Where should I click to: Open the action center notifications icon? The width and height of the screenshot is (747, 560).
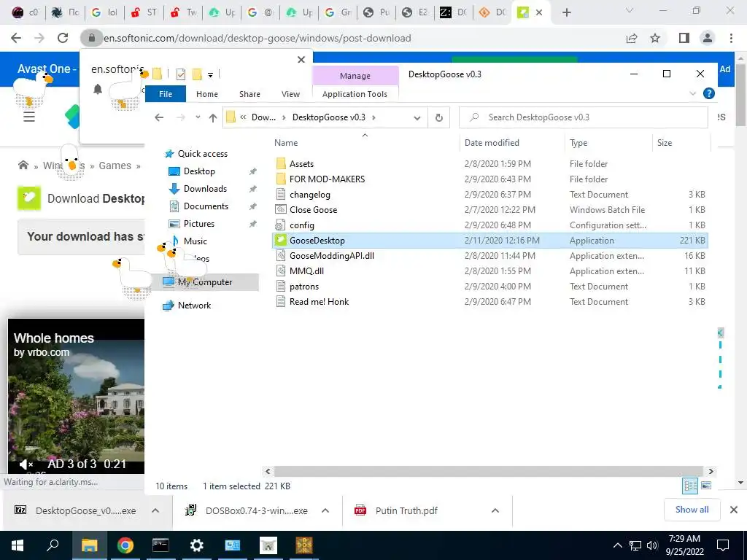pos(723,545)
